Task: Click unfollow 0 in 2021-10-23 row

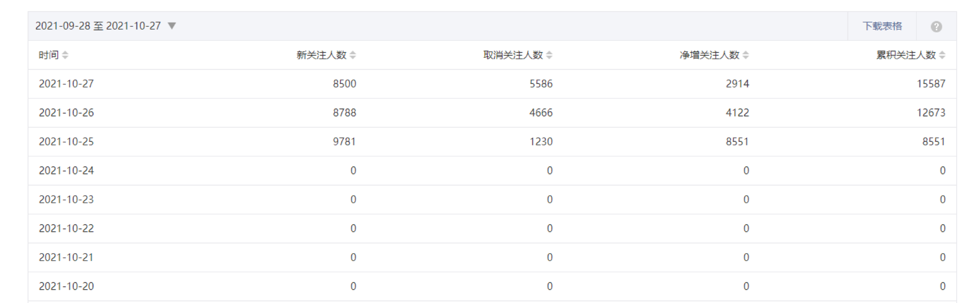Action: 550,199
